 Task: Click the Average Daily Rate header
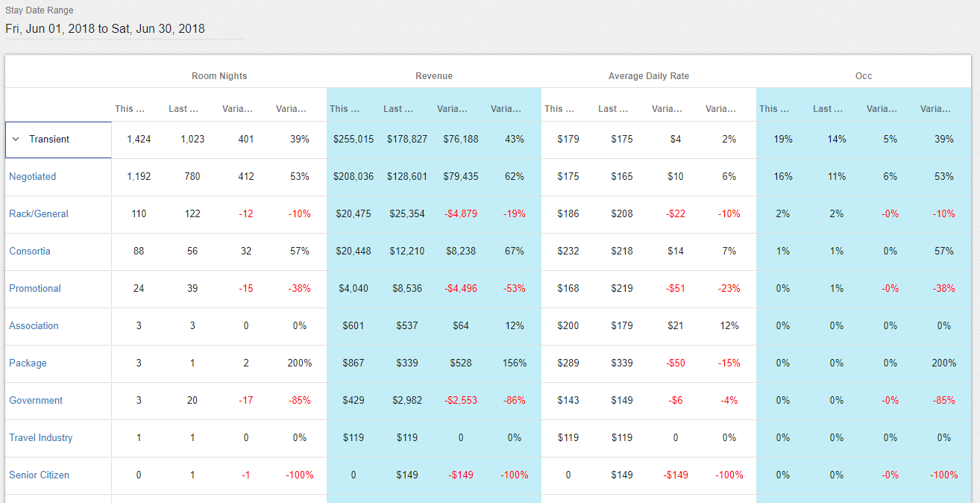click(648, 76)
